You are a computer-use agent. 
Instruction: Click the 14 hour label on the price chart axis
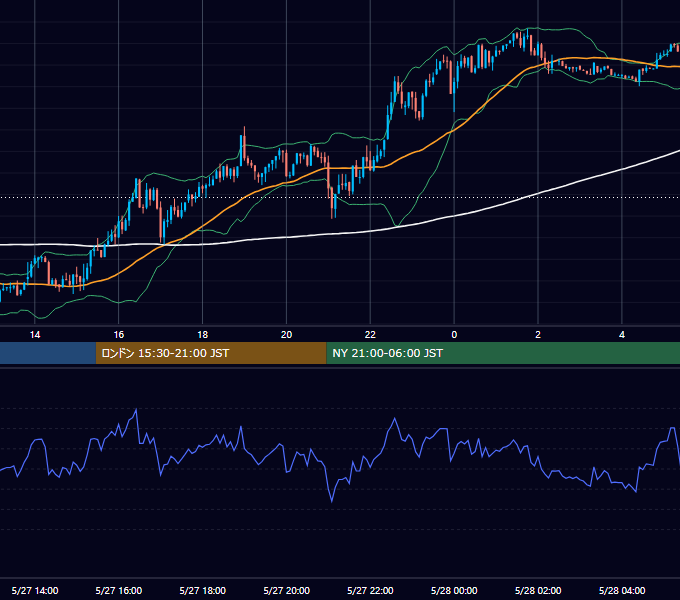[x=35, y=335]
